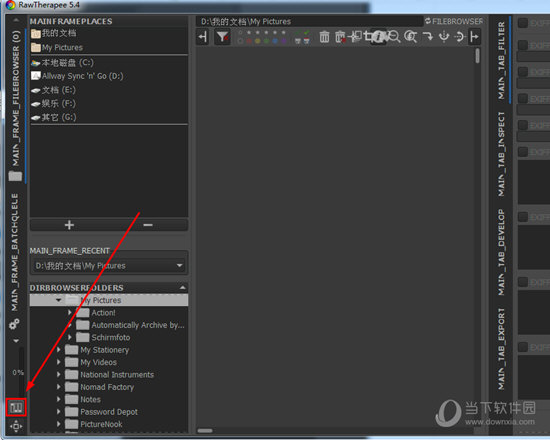Screen dimensions: 550x440
Task: Expand the Action! folder node
Action: (x=69, y=312)
